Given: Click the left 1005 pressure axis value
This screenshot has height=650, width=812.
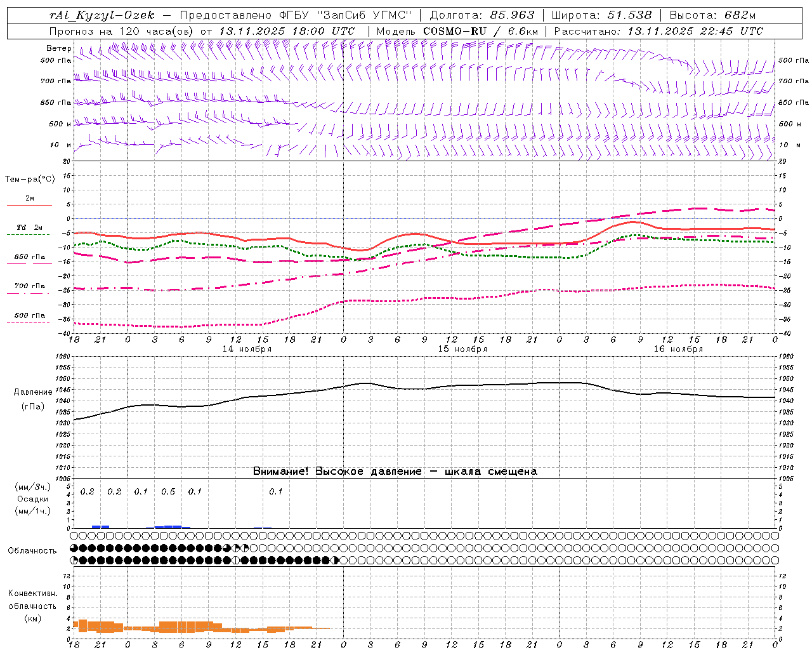Looking at the screenshot, I should tap(64, 479).
